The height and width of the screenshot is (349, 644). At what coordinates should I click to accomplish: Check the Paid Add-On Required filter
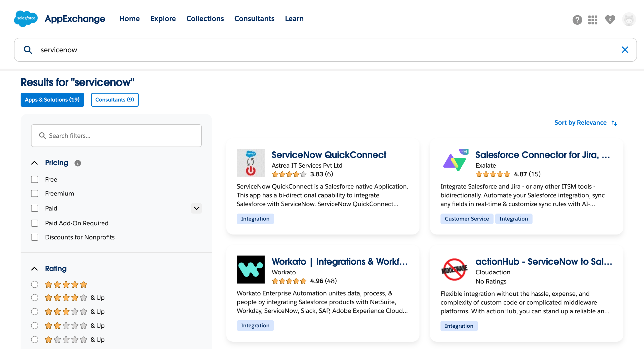(34, 223)
